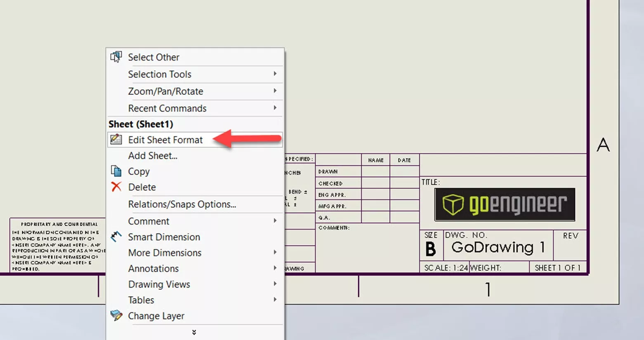Open the Zoom/Pan/Rotate submenu
Screen dimensions: 644x340
(x=166, y=91)
